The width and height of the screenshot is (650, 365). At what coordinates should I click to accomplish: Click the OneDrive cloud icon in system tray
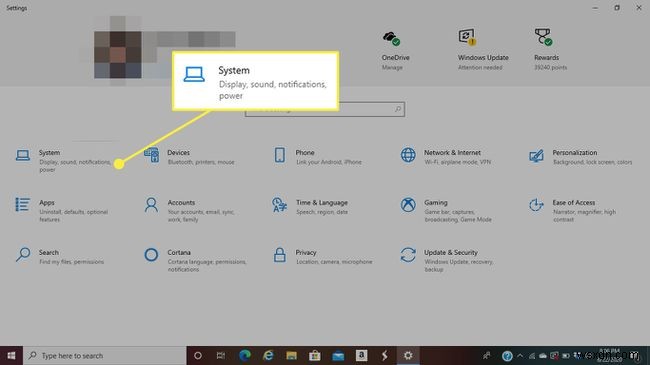pyautogui.click(x=543, y=356)
